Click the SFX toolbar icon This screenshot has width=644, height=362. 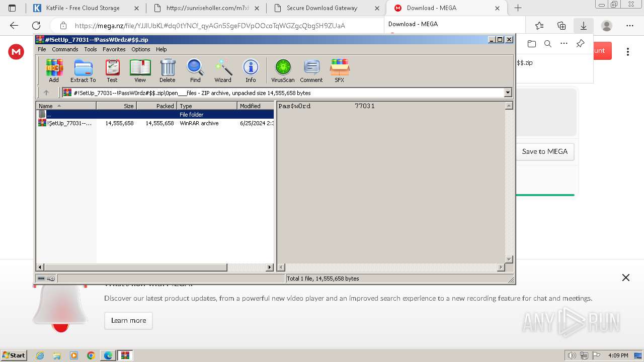(x=340, y=70)
